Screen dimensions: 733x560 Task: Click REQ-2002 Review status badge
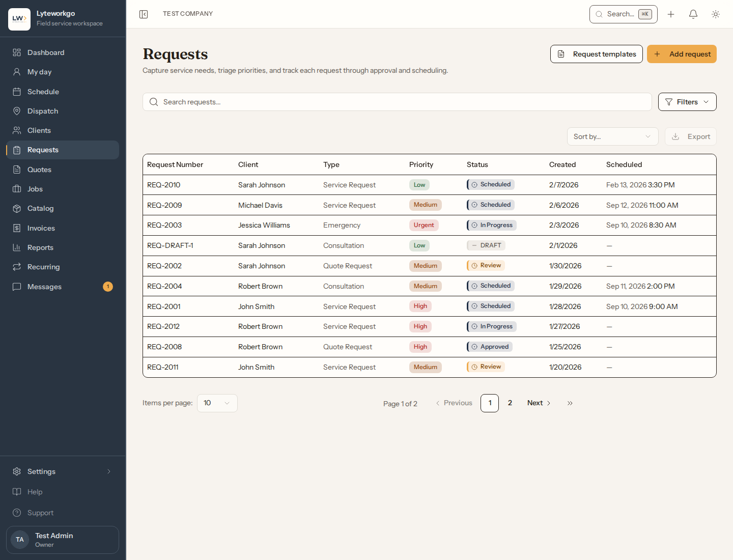click(486, 265)
